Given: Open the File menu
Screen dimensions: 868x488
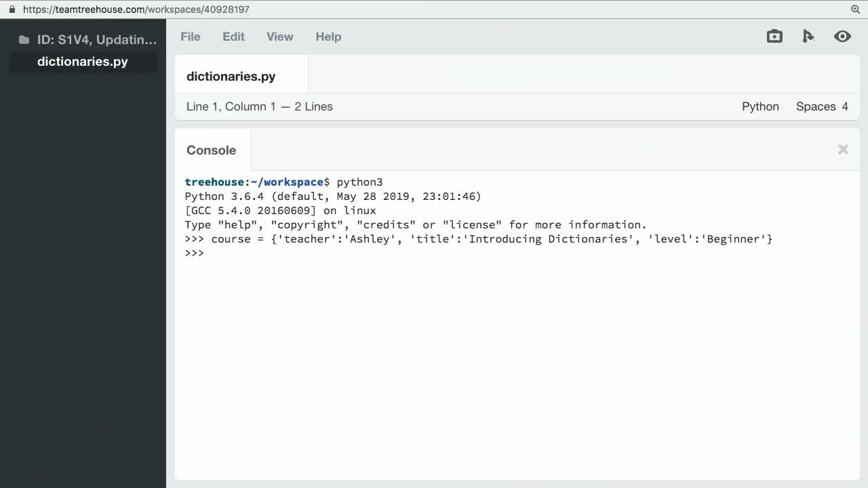Looking at the screenshot, I should [x=190, y=37].
